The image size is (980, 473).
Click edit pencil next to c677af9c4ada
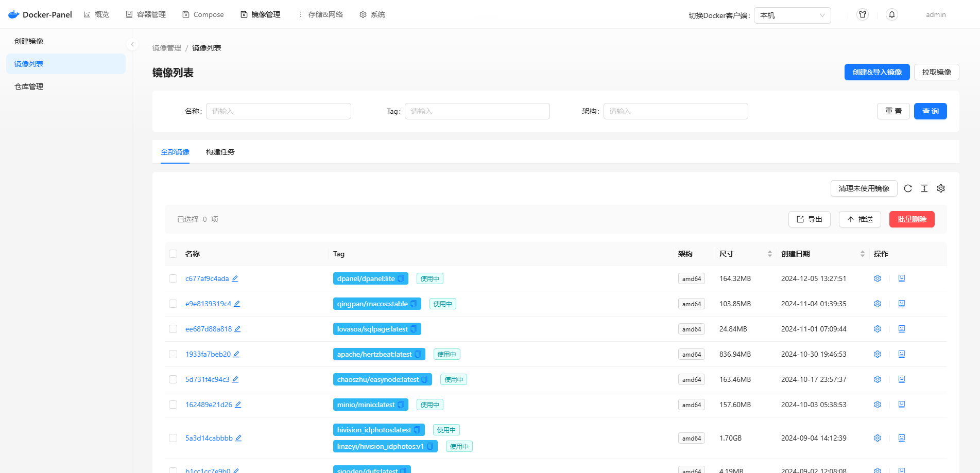point(235,278)
